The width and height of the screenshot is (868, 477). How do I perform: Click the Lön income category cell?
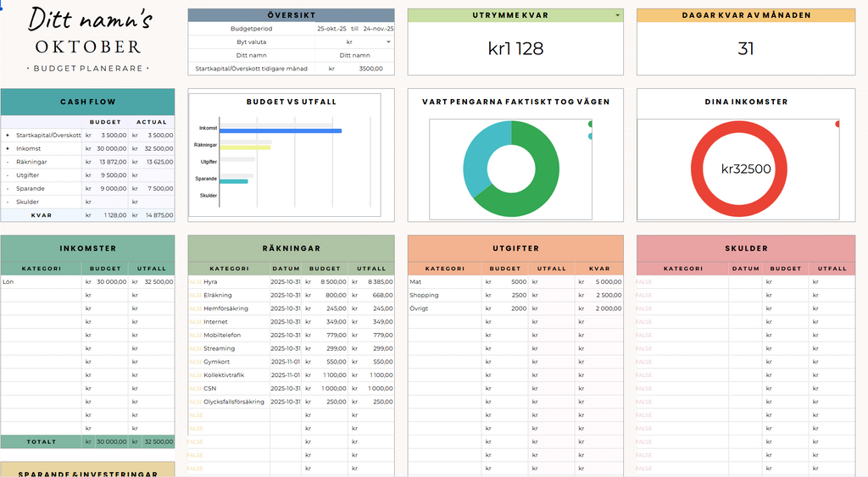coord(41,282)
